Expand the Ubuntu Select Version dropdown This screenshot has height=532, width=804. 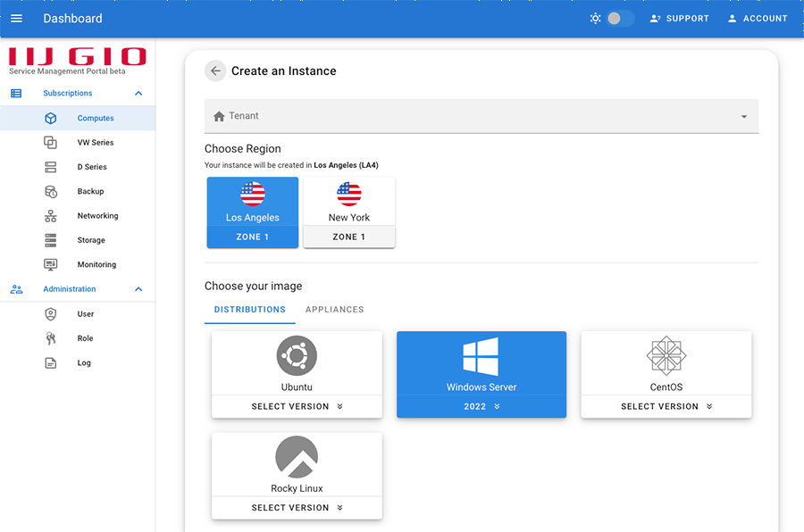[x=297, y=407]
